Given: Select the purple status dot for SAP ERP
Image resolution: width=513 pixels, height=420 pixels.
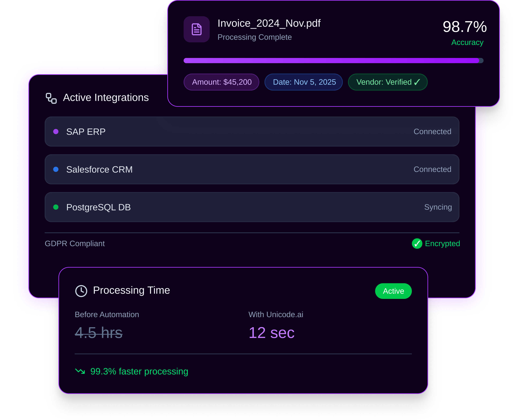Looking at the screenshot, I should [56, 132].
